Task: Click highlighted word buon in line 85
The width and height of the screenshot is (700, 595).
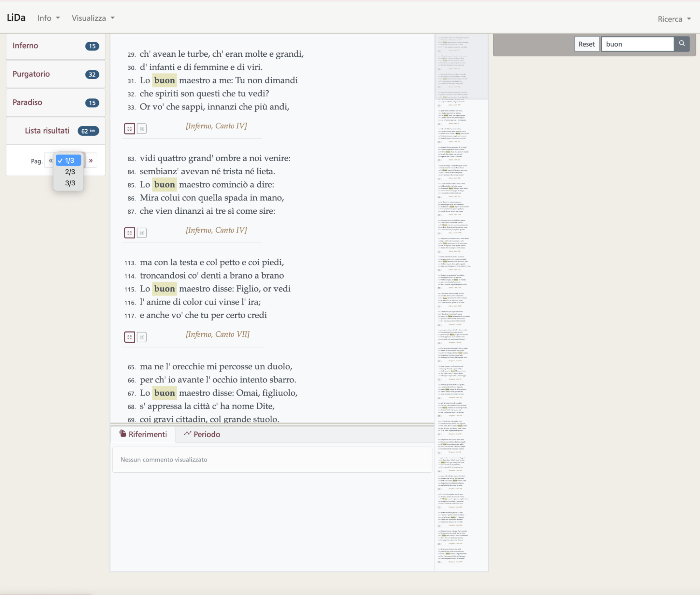Action: click(165, 184)
